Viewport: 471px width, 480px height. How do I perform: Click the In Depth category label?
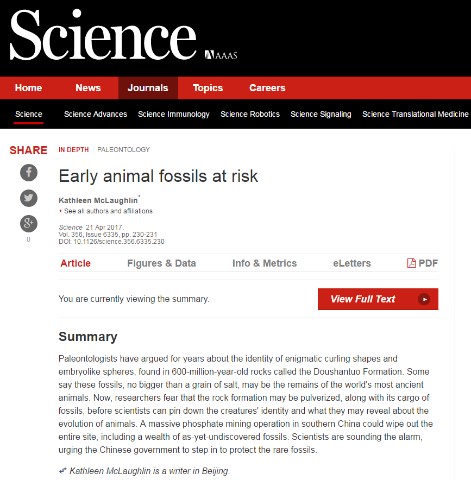[x=74, y=149]
